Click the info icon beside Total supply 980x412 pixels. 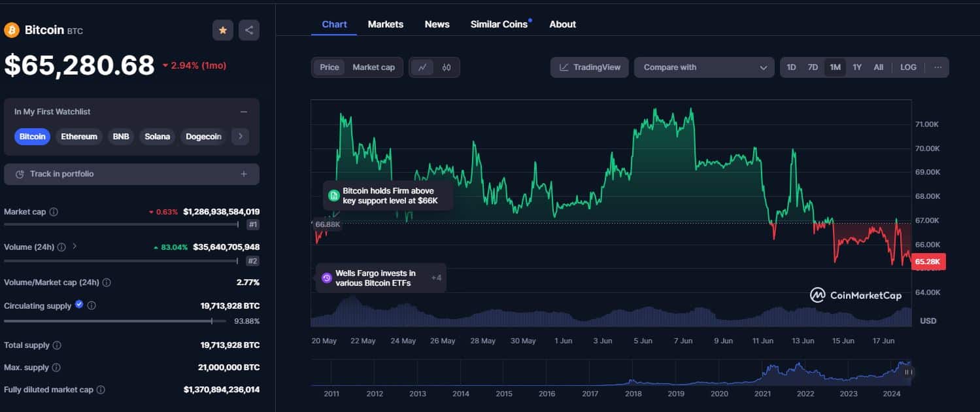point(57,345)
